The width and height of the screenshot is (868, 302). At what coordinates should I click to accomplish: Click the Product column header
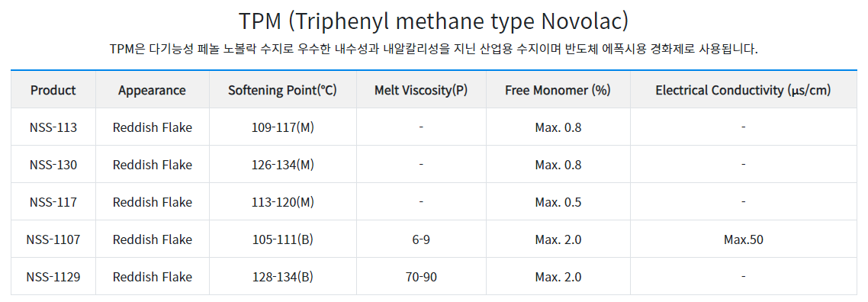[x=53, y=90]
